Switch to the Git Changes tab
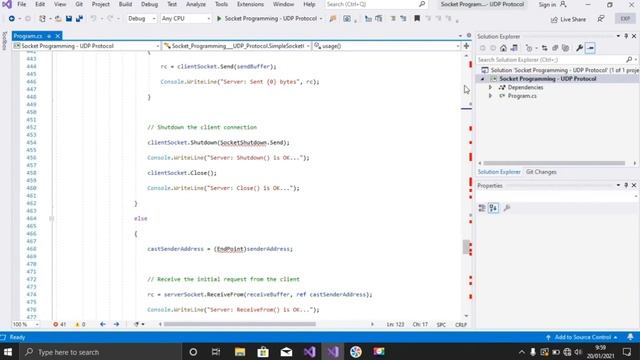 point(541,172)
